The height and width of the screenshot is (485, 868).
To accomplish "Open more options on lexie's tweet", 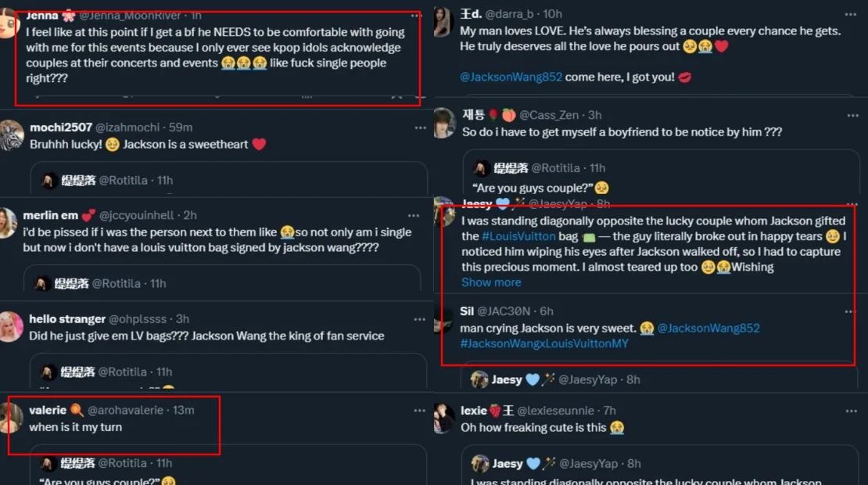I will pos(852,411).
